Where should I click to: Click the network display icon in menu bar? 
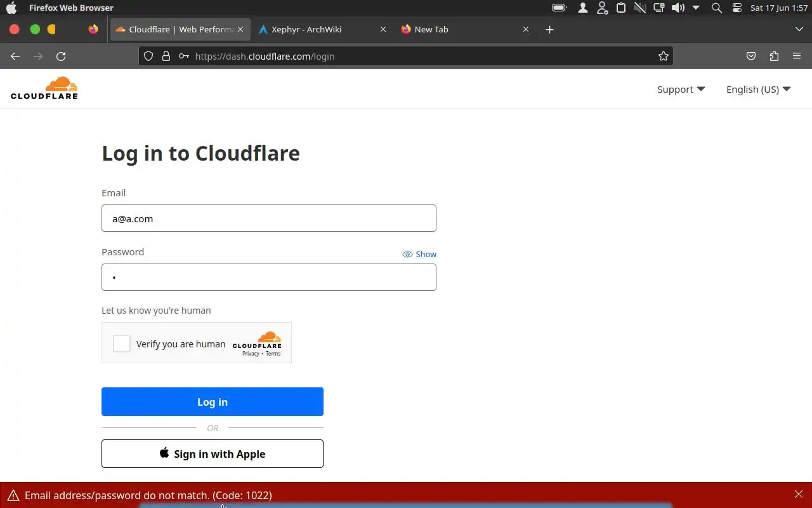tap(659, 8)
